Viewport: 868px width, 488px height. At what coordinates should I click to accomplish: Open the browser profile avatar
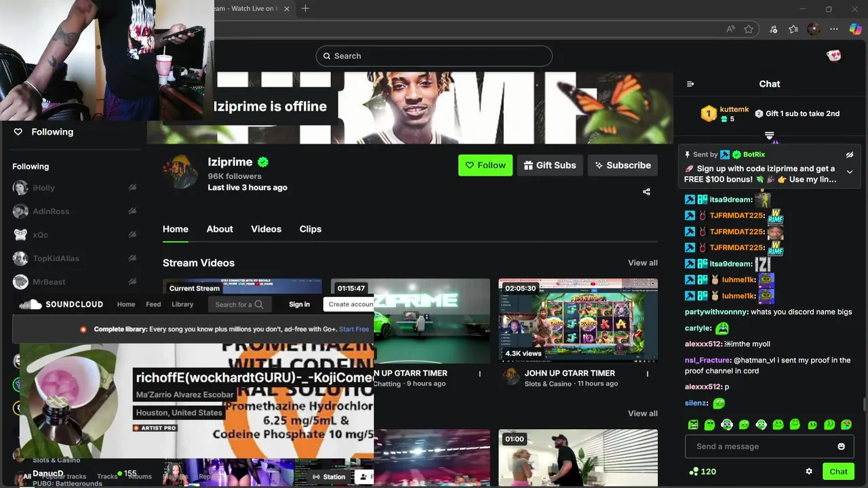(814, 29)
